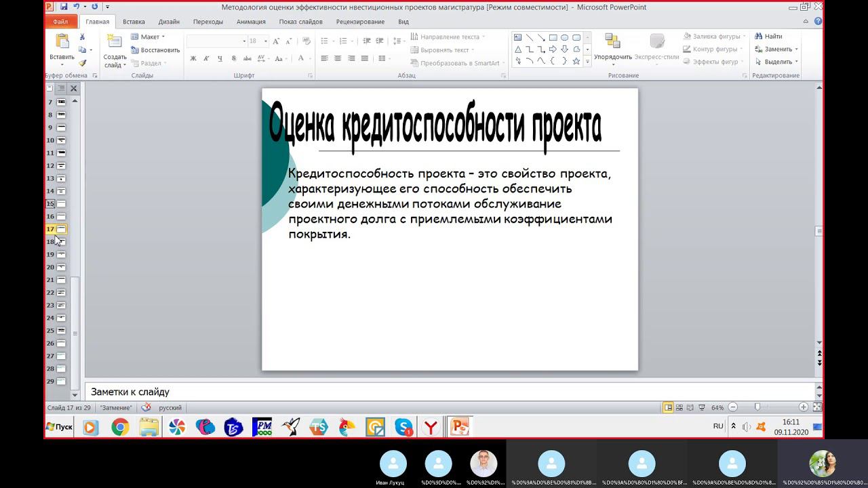Click the Файл (File) button
Image resolution: width=868 pixels, height=488 pixels.
pyautogui.click(x=60, y=22)
